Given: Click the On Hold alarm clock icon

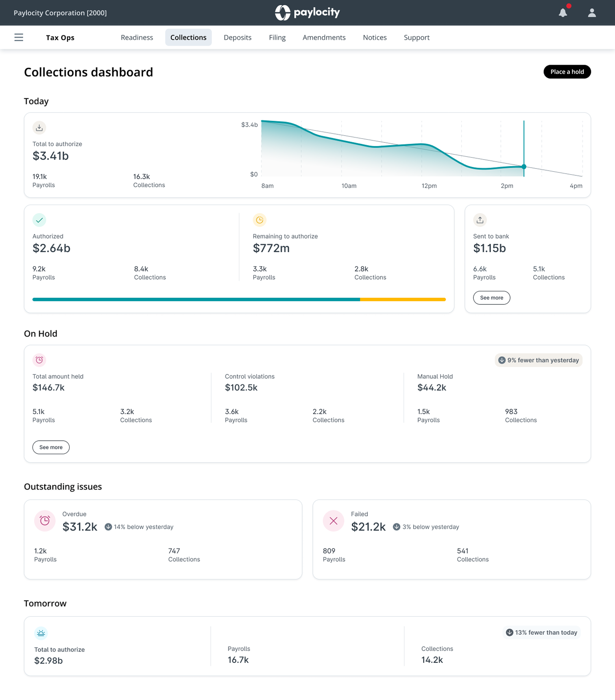Looking at the screenshot, I should [39, 360].
